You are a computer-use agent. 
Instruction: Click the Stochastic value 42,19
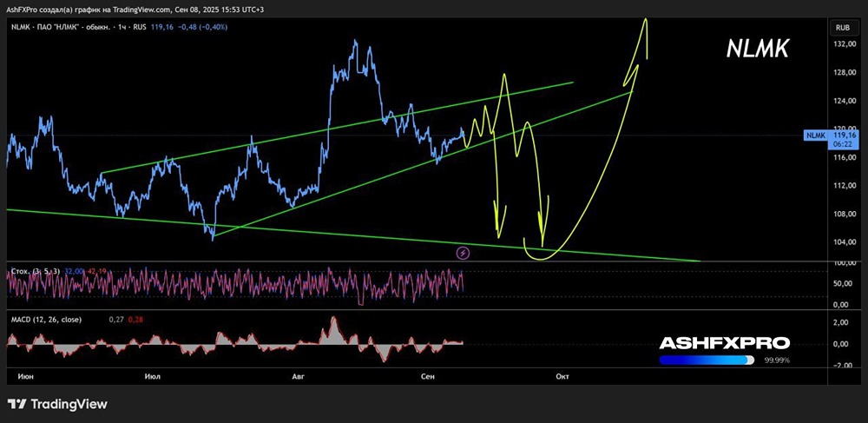tap(97, 271)
